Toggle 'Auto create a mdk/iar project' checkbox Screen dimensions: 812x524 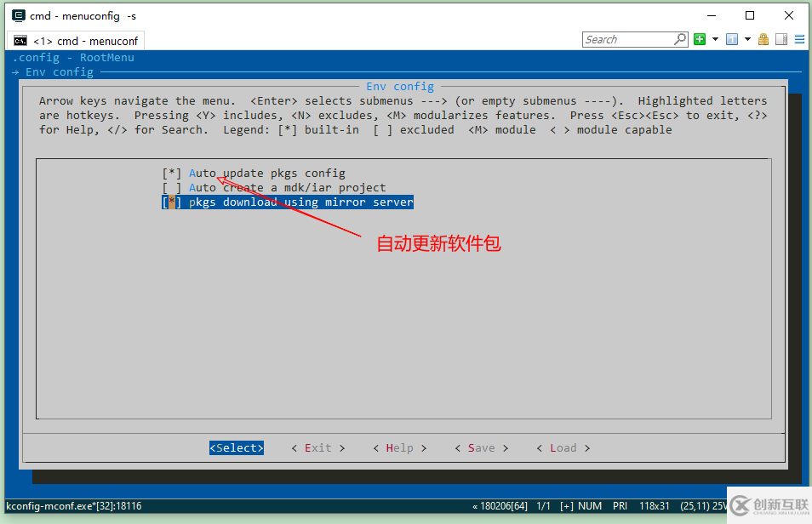(171, 187)
